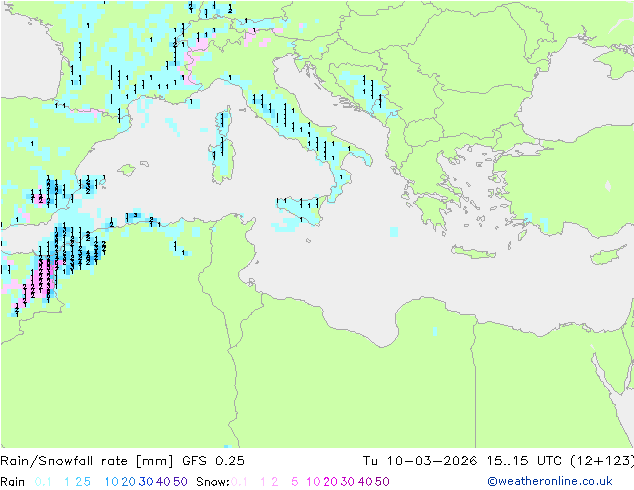Select the Rain legend 20 value
Image resolution: width=634 pixels, height=490 pixels.
128,482
